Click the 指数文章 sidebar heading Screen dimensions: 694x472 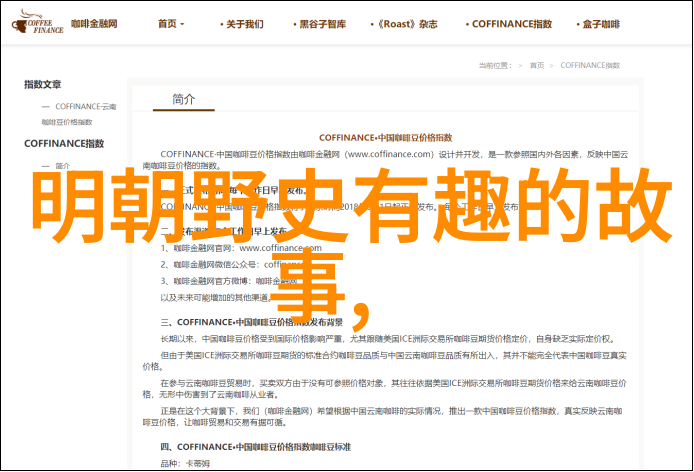click(x=42, y=84)
